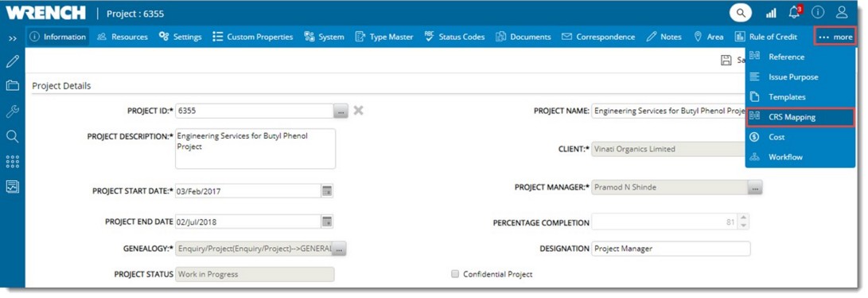
Task: Open the Project Start Date calendar picker
Action: click(327, 191)
